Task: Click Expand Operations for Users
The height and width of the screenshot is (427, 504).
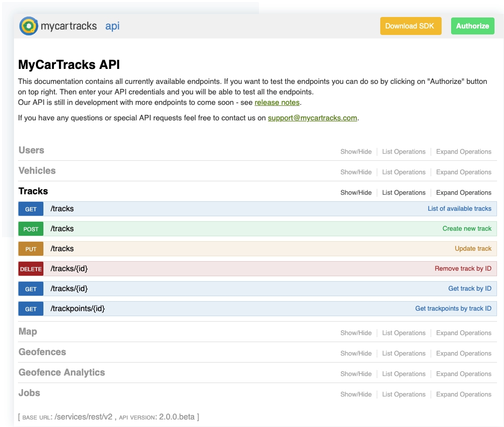Action: pyautogui.click(x=464, y=151)
